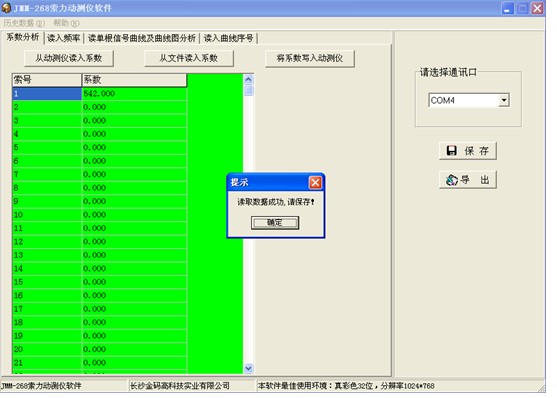Select the 系数分析 tab
The height and width of the screenshot is (398, 557).
[x=23, y=37]
